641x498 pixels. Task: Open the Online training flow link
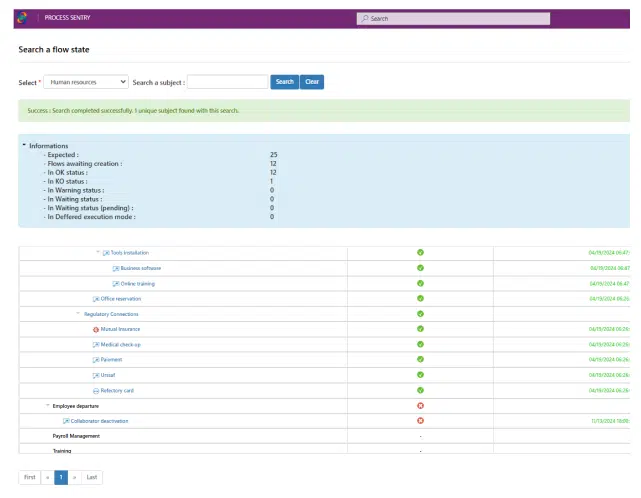pos(137,284)
